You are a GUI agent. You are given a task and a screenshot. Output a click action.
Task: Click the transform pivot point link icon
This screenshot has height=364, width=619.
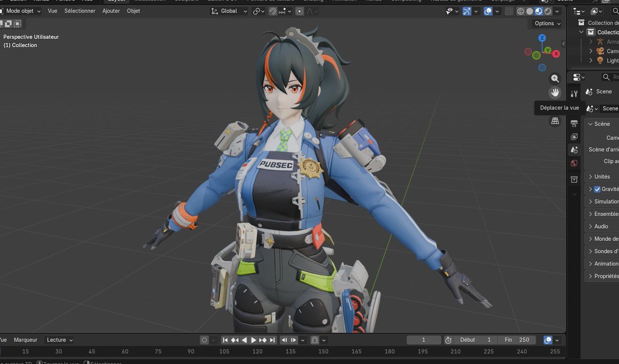tap(258, 11)
